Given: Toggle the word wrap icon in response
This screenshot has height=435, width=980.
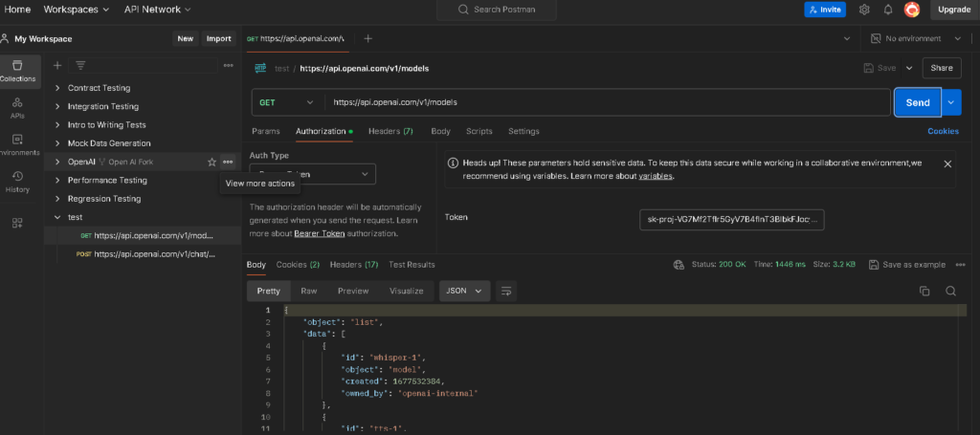Looking at the screenshot, I should [506, 291].
